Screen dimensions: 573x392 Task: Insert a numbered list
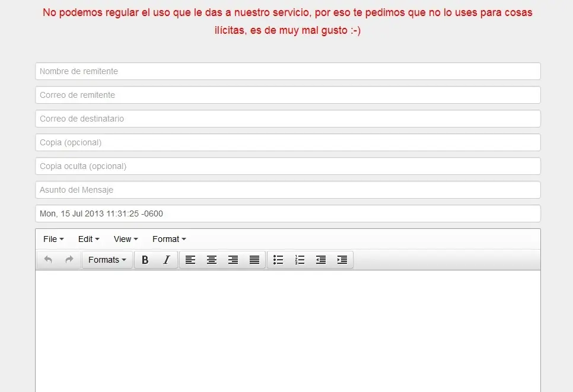pyautogui.click(x=300, y=260)
